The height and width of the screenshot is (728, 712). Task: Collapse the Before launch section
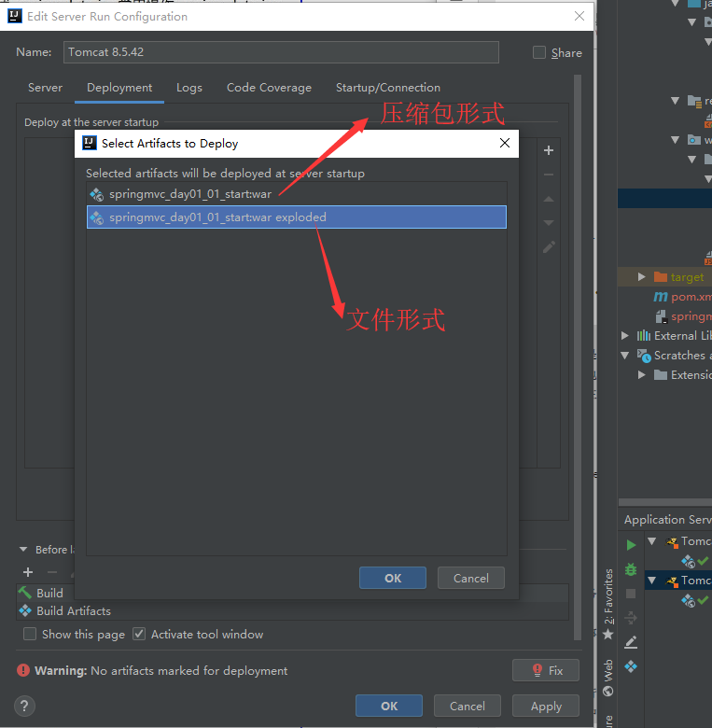click(x=23, y=549)
